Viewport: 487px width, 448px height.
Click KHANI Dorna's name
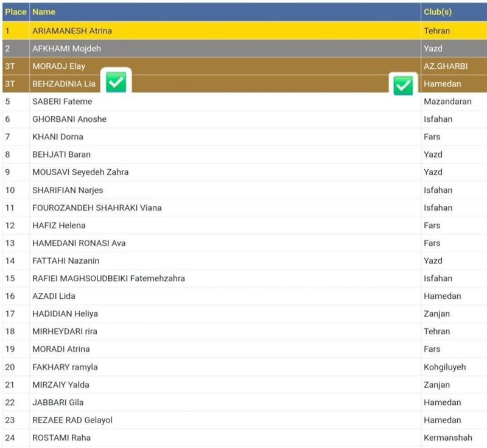58,136
